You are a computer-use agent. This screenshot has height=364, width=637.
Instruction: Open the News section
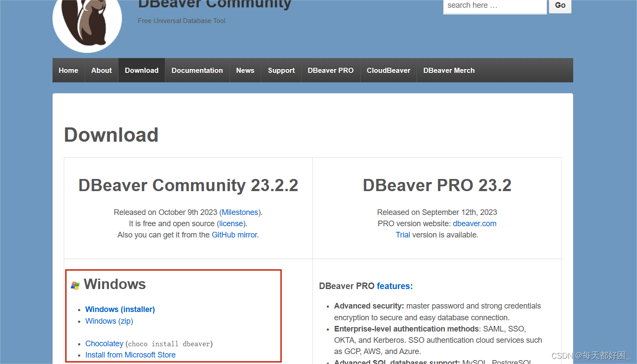(x=245, y=70)
